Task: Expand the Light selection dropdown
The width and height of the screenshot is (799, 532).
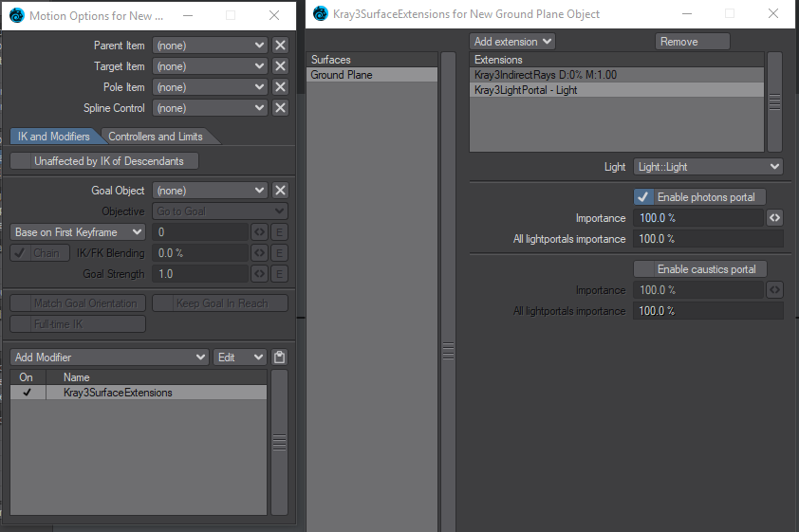Action: pos(707,167)
